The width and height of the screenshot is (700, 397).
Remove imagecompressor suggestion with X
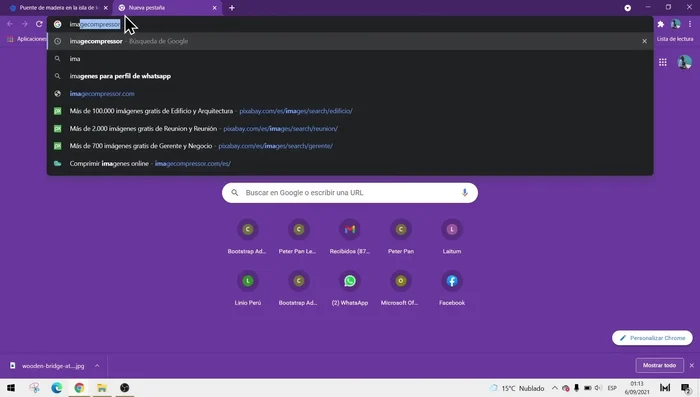(x=644, y=41)
